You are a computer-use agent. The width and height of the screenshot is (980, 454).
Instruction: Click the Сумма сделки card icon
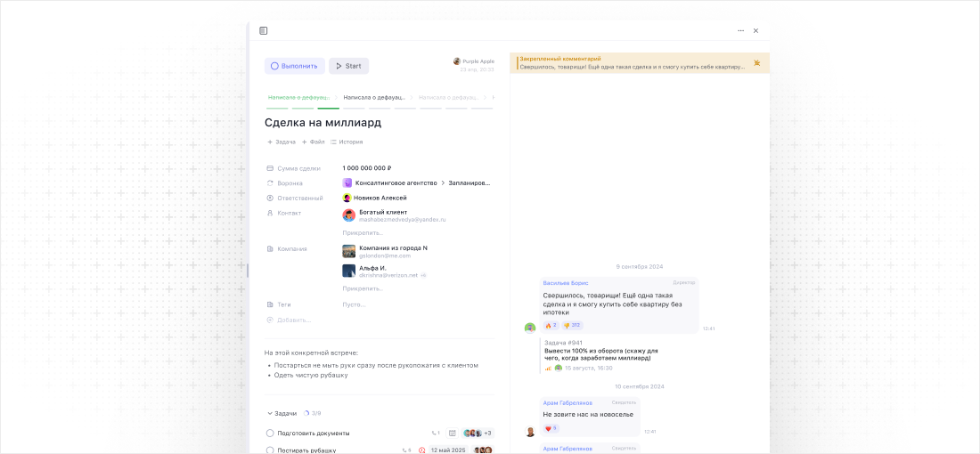click(270, 168)
